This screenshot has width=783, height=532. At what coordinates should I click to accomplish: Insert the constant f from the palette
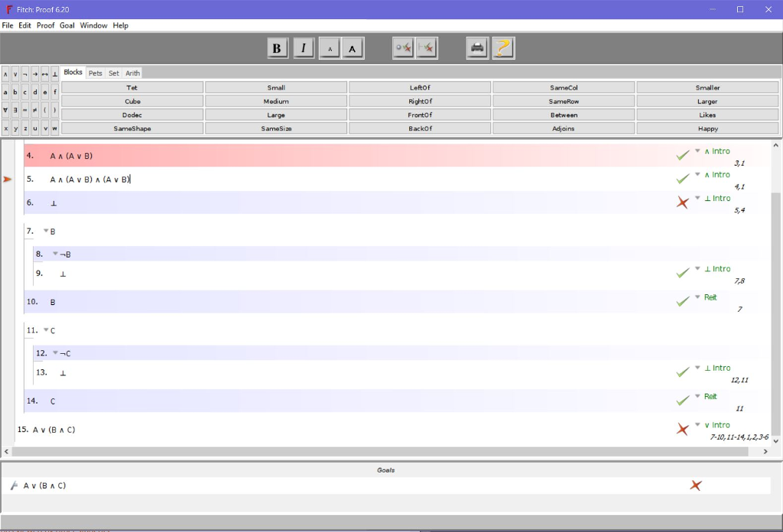(55, 92)
